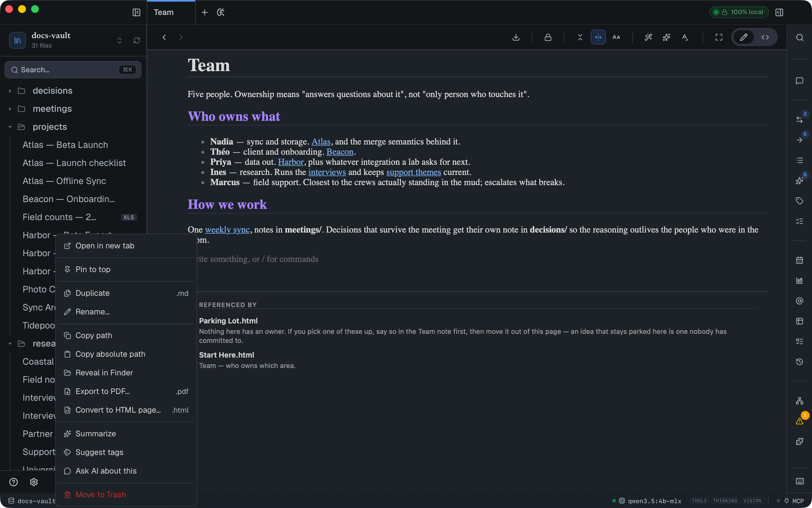Screen dimensions: 812x508
Task: Show backlinks icon with badge 2
Action: [x=800, y=120]
